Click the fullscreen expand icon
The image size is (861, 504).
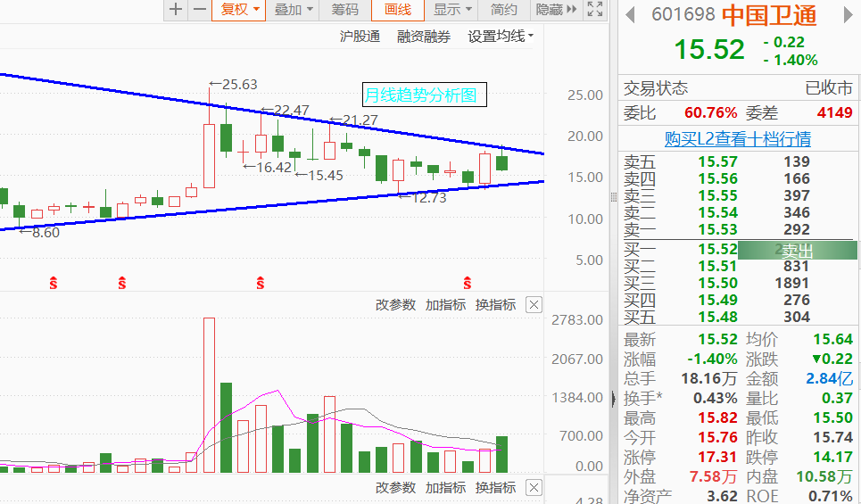tap(595, 9)
